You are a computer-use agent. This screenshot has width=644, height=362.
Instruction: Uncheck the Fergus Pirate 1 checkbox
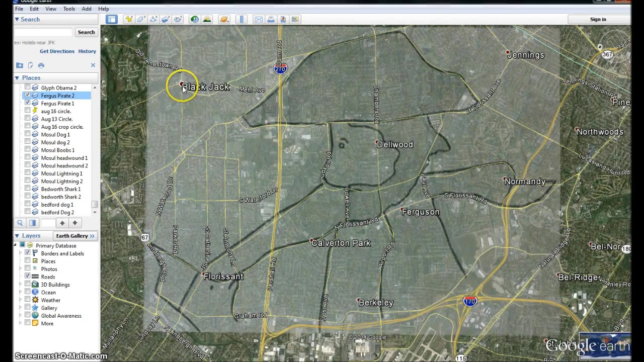coord(28,103)
